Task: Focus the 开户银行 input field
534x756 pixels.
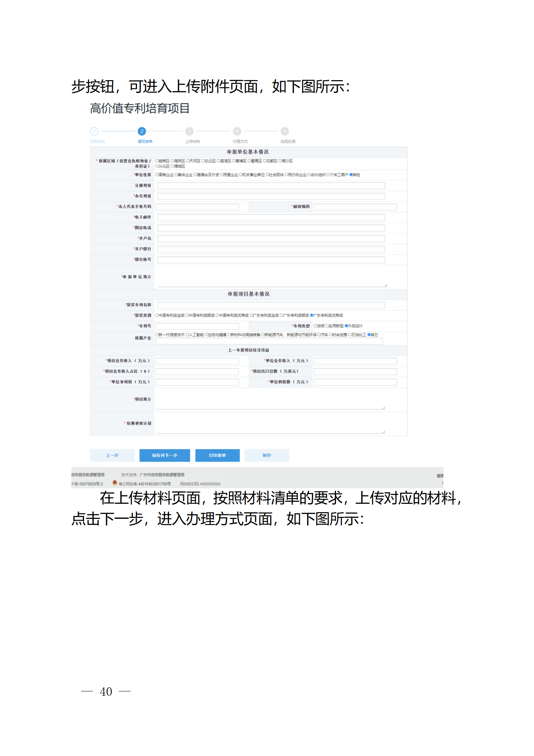Action: coord(271,249)
